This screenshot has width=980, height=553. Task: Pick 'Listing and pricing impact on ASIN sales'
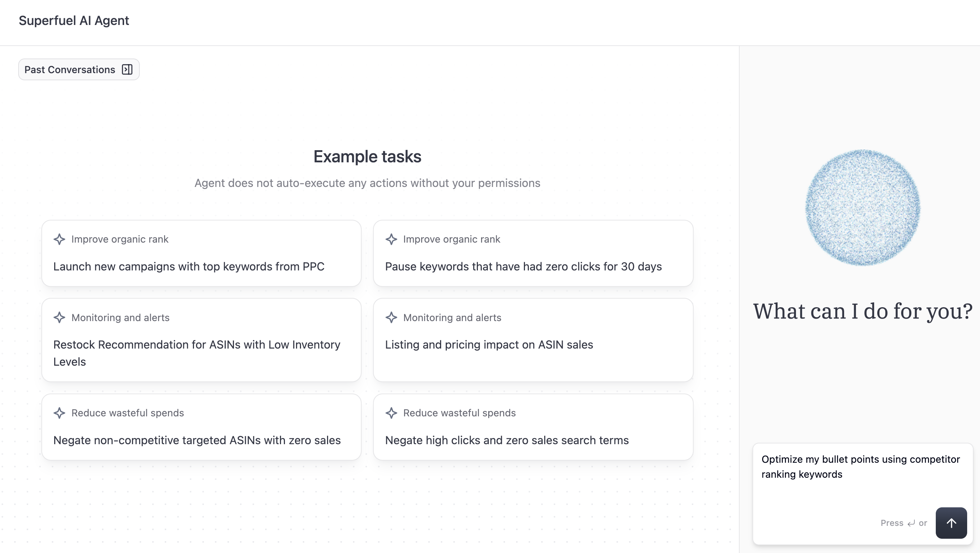pyautogui.click(x=489, y=344)
